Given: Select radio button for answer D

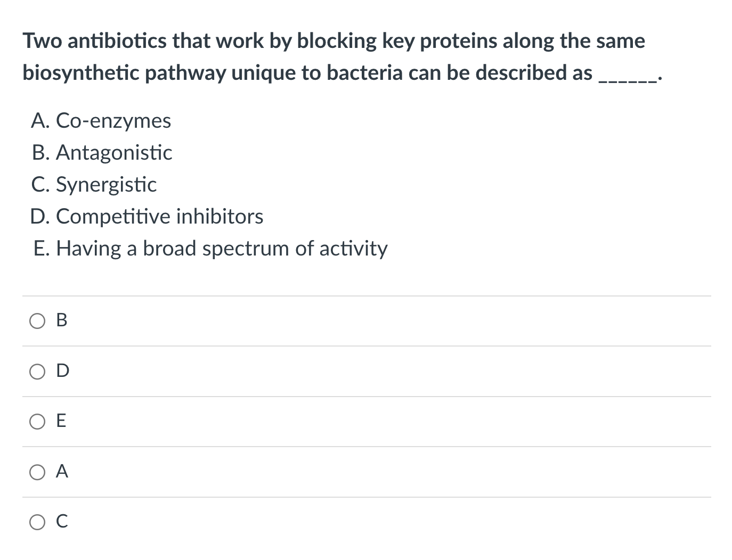Looking at the screenshot, I should pos(37,371).
